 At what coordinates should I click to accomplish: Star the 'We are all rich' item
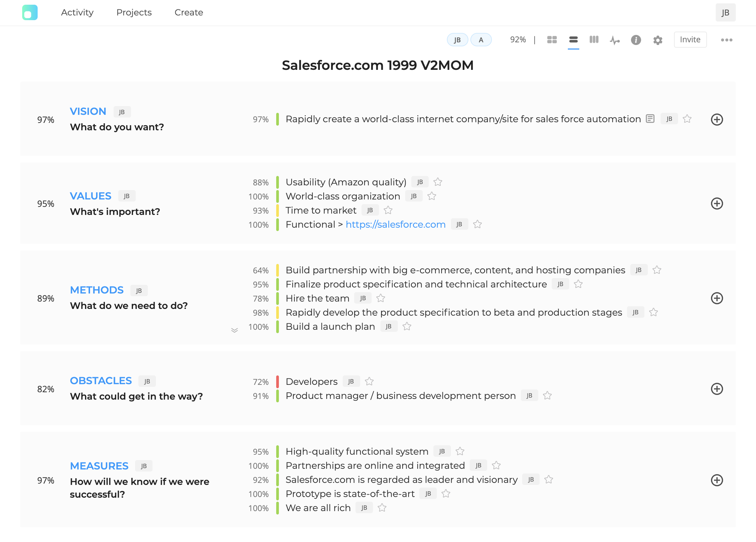point(382,508)
